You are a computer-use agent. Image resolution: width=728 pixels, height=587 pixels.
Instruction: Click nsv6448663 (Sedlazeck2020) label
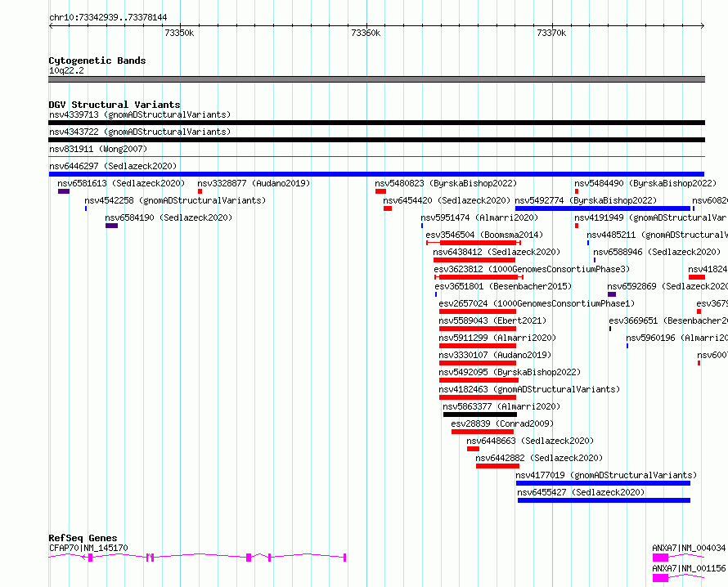coord(530,441)
